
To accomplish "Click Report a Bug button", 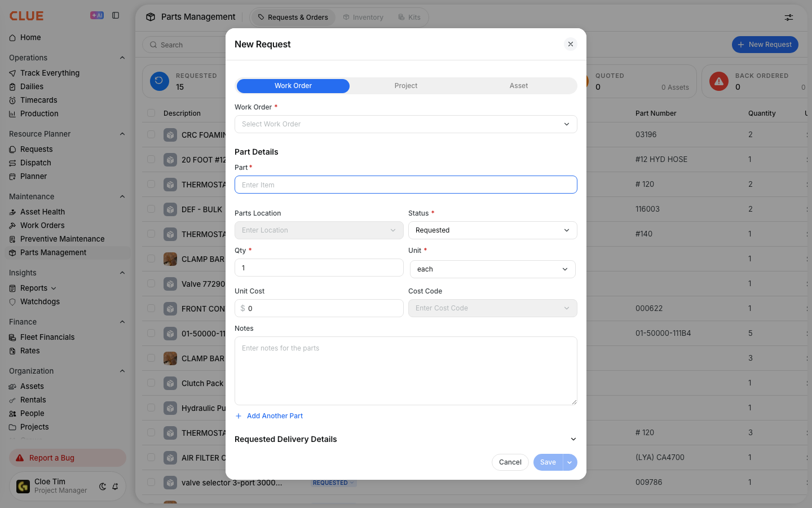I will (x=68, y=458).
